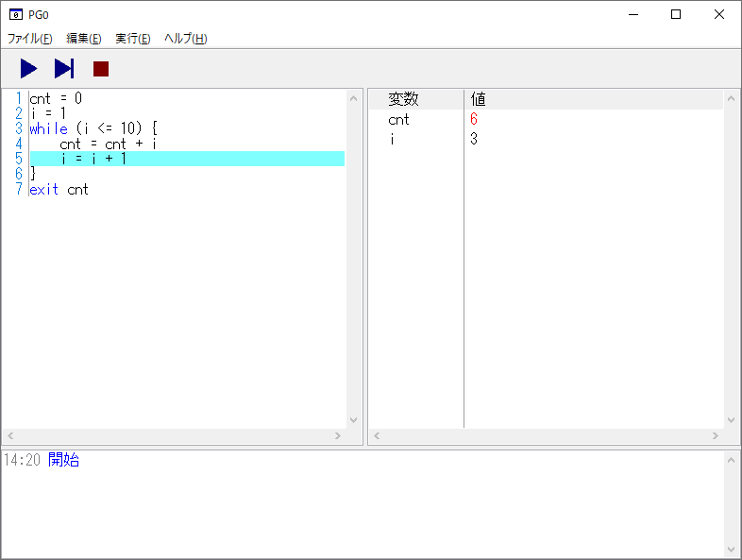The height and width of the screenshot is (560, 742).
Task: Click code editor scroll right arrow
Action: pyautogui.click(x=337, y=435)
